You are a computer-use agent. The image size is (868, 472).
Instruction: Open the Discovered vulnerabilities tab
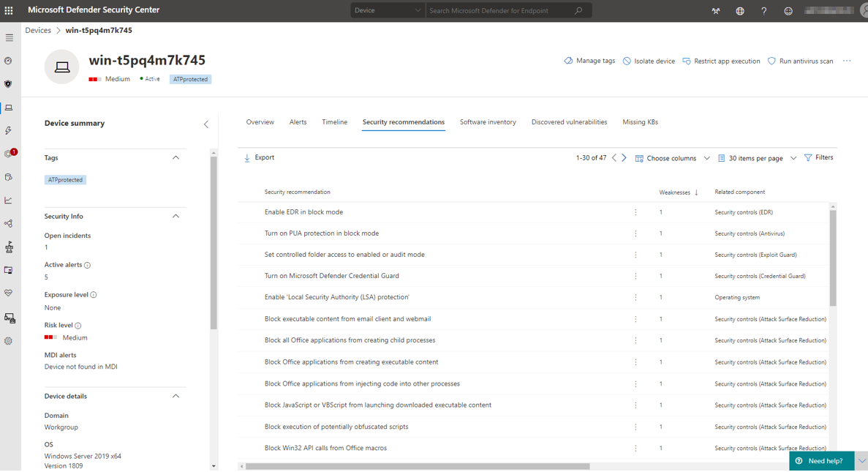pyautogui.click(x=569, y=121)
